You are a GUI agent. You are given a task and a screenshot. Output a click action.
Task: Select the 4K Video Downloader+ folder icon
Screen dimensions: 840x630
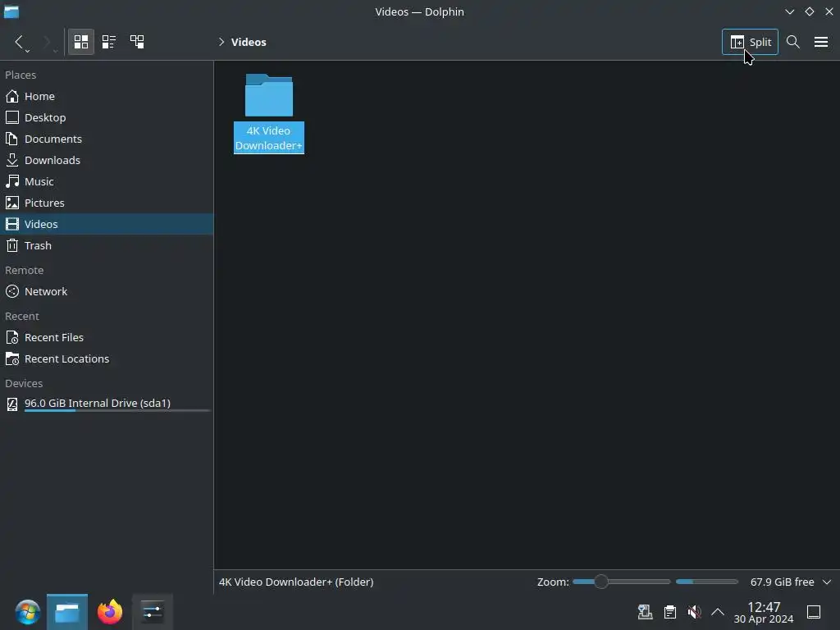(269, 95)
